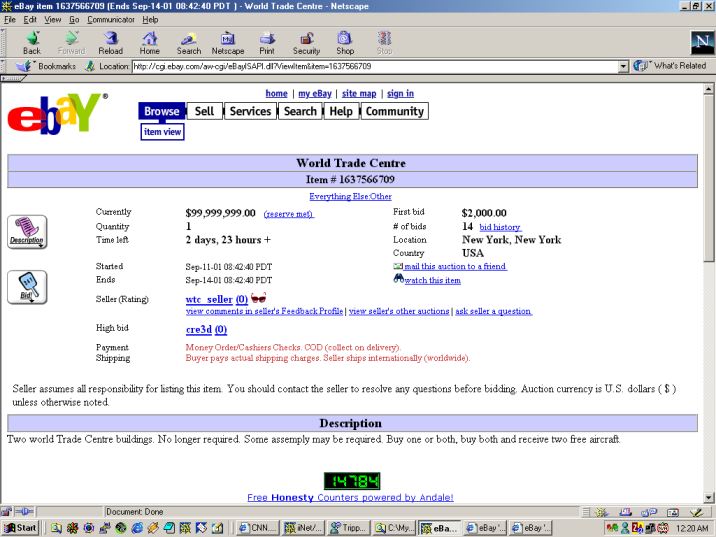Open high bidder cre3d link

(x=199, y=329)
